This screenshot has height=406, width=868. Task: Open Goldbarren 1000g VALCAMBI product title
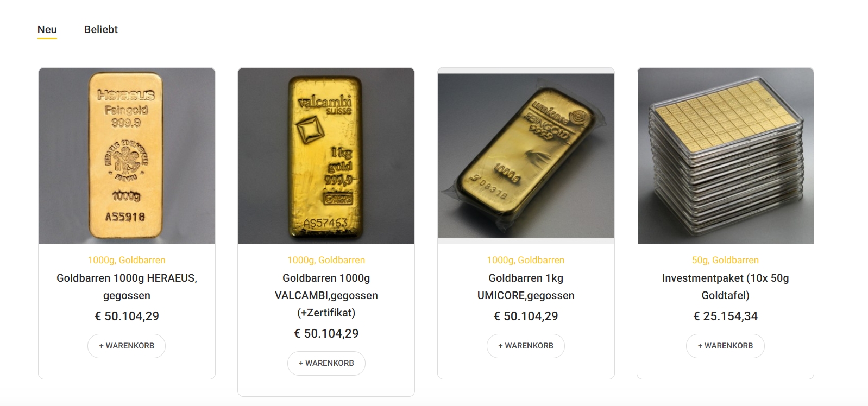(326, 295)
